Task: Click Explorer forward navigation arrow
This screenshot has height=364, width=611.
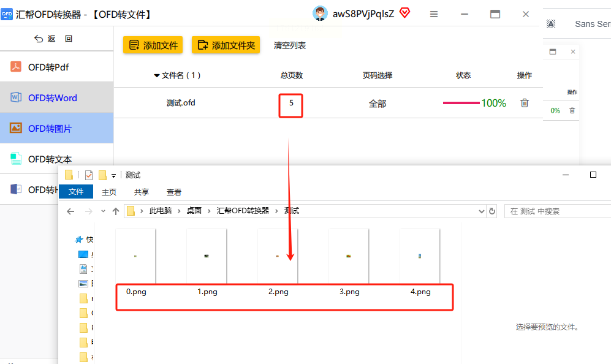Action: click(x=89, y=211)
